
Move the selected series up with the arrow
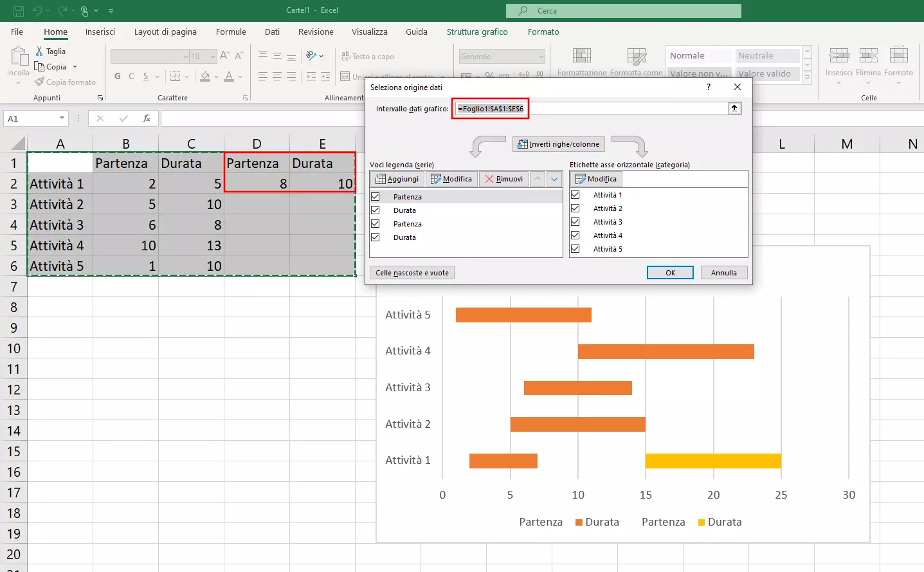[x=538, y=179]
